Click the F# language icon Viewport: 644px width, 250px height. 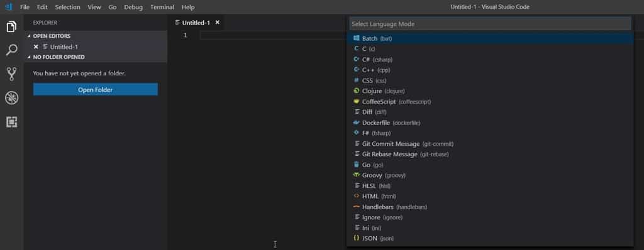(356, 133)
